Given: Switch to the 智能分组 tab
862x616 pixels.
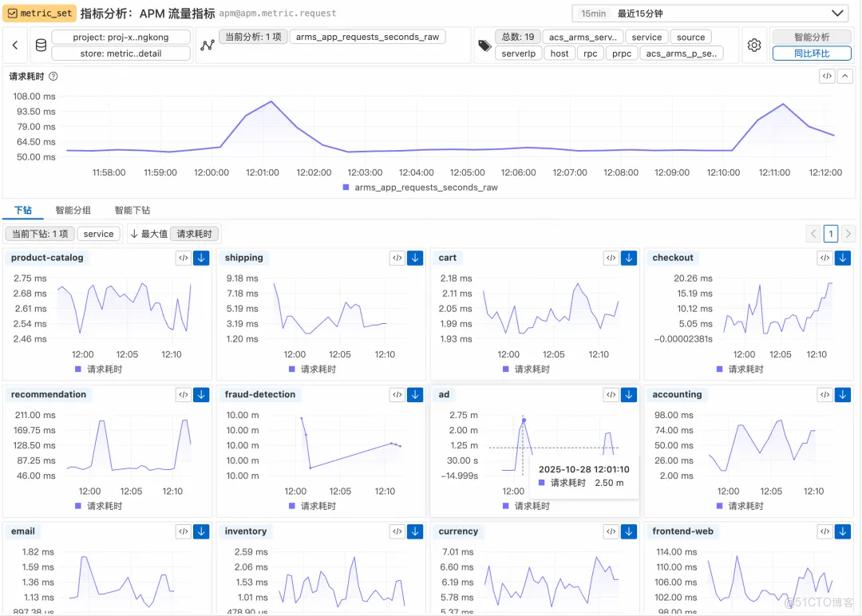Looking at the screenshot, I should [73, 210].
